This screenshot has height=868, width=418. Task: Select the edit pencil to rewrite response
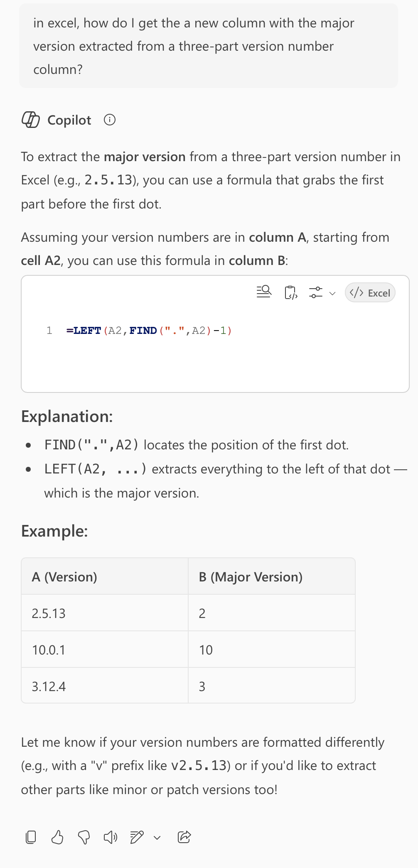coord(138,838)
